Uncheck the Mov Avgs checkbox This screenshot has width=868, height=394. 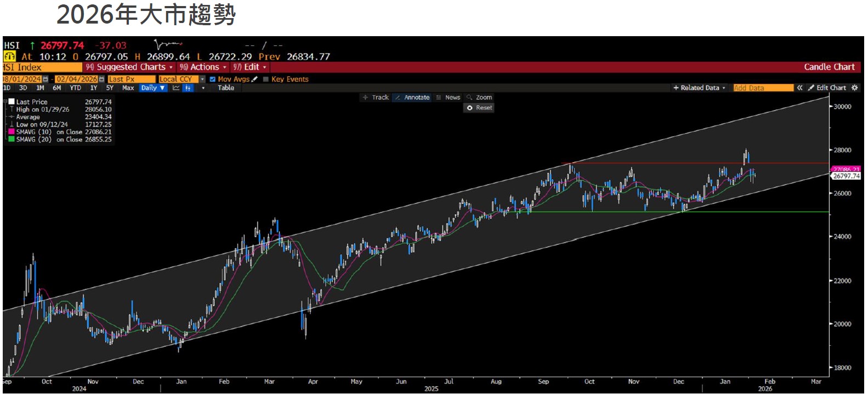point(213,79)
